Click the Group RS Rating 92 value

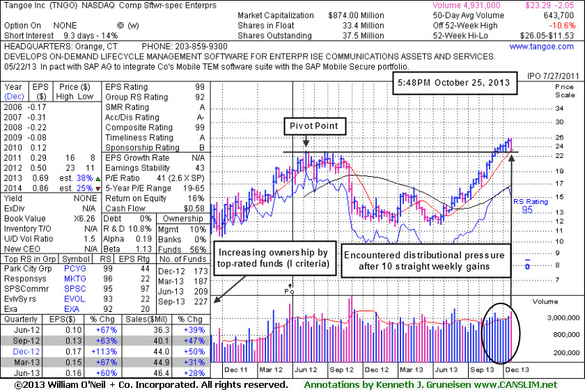[200, 97]
